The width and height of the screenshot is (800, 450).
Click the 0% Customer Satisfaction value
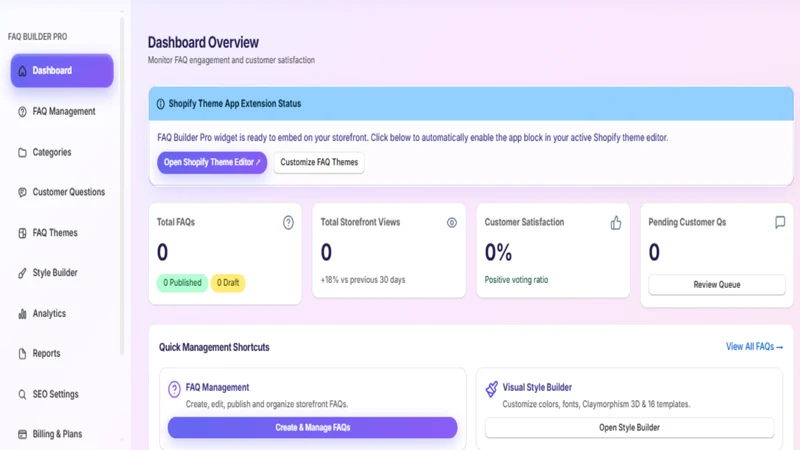click(498, 252)
